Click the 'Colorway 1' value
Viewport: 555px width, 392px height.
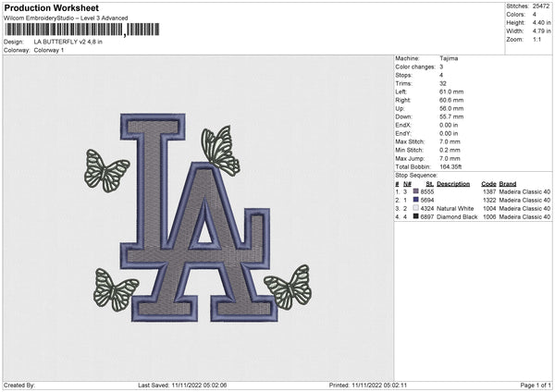point(49,50)
